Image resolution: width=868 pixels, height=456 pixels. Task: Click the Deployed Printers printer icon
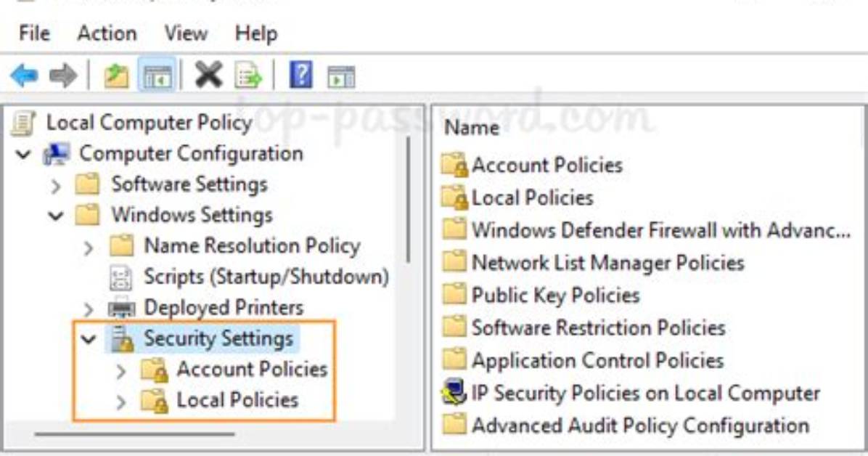point(121,307)
